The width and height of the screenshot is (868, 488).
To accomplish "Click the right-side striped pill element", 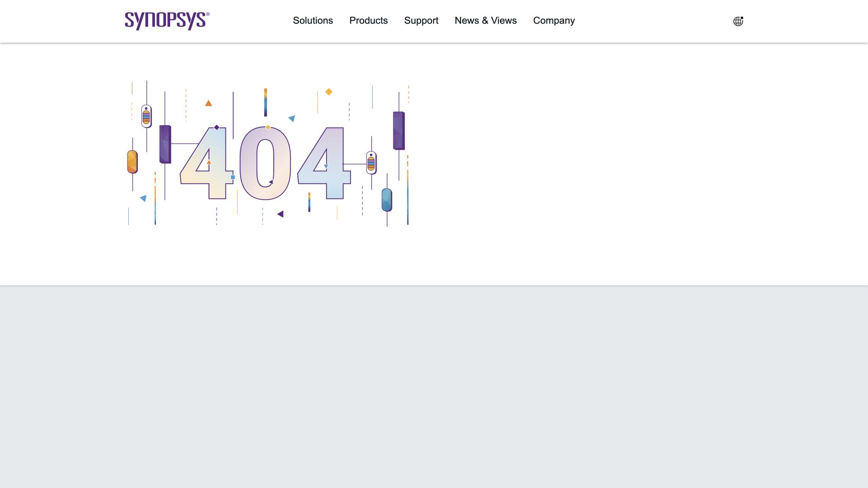I will click(x=371, y=162).
